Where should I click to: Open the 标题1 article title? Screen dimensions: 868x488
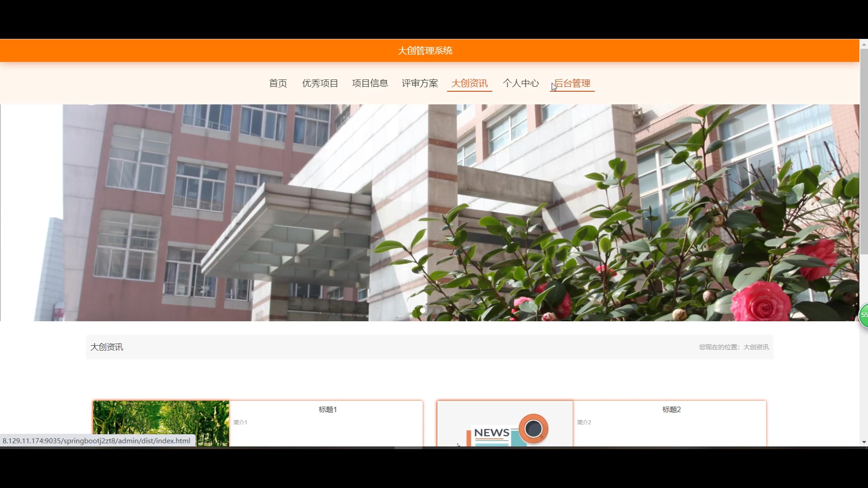pos(328,409)
